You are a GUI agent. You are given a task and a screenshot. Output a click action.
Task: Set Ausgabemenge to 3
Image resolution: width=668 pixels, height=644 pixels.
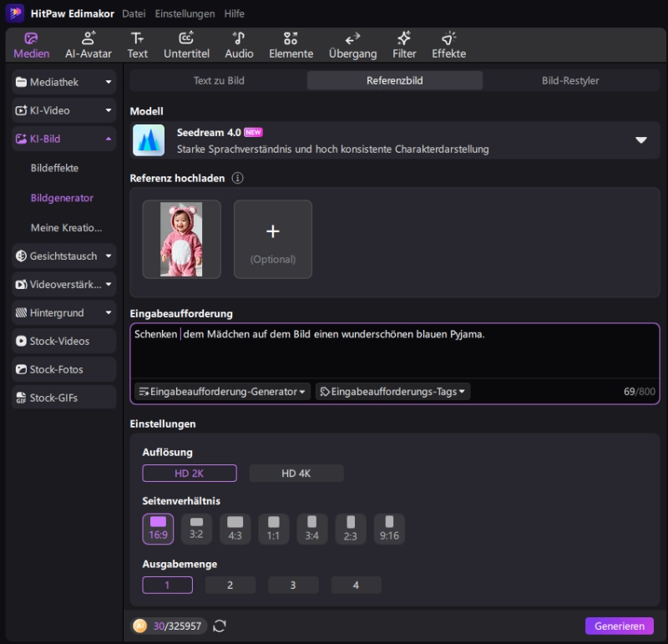293,585
